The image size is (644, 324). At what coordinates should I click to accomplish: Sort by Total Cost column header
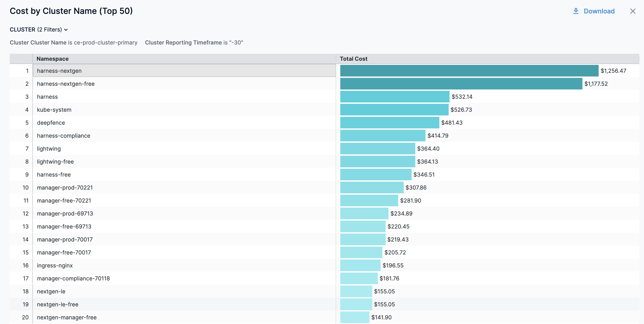[353, 59]
